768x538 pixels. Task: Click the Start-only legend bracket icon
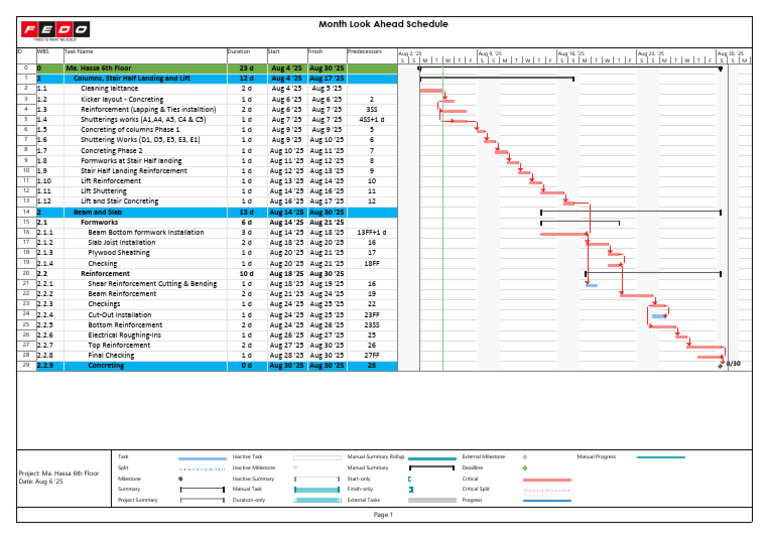tap(409, 479)
